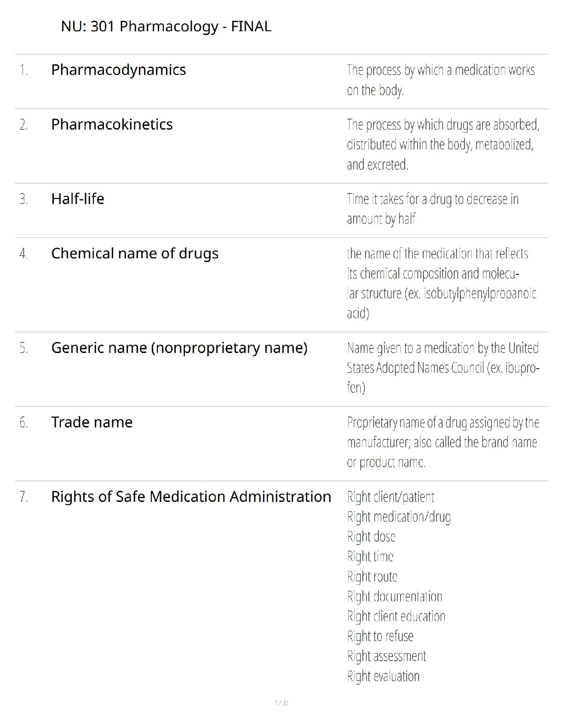Click the Pharmacodynamics definition text
This screenshot has width=563, height=728.
440,80
